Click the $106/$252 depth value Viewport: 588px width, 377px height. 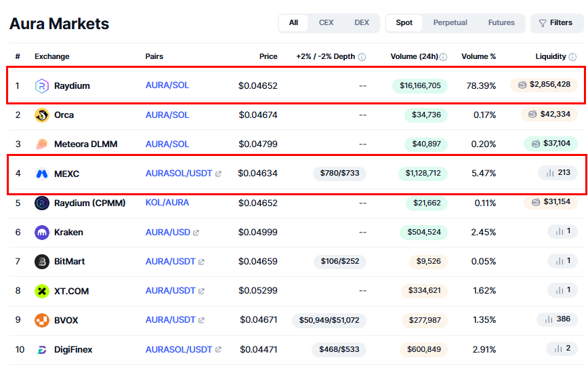340,261
